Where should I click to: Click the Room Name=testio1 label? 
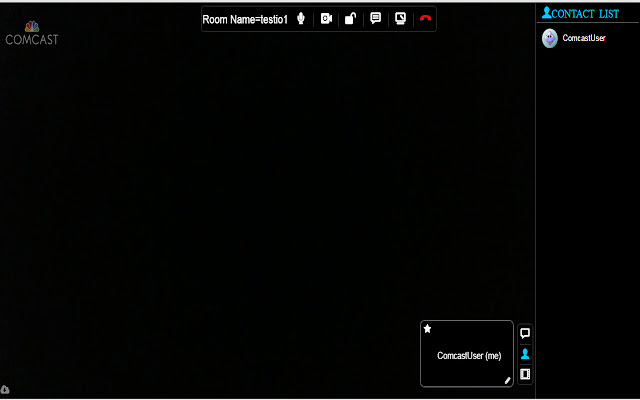click(x=245, y=19)
